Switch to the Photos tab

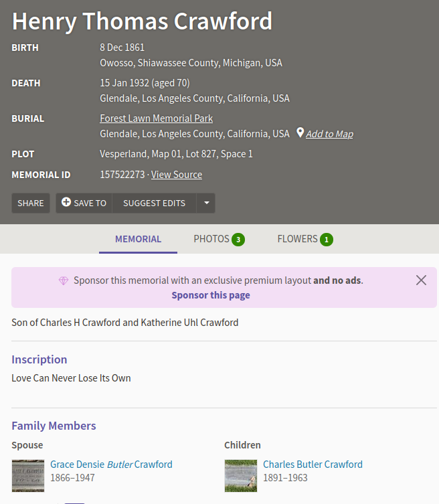click(211, 239)
